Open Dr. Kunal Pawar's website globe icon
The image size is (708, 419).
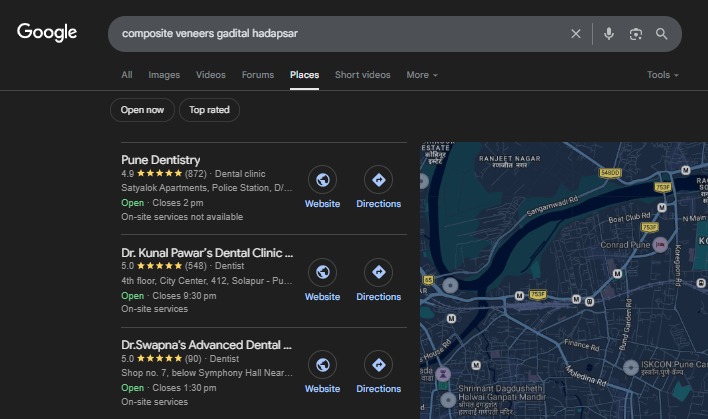[x=322, y=272]
